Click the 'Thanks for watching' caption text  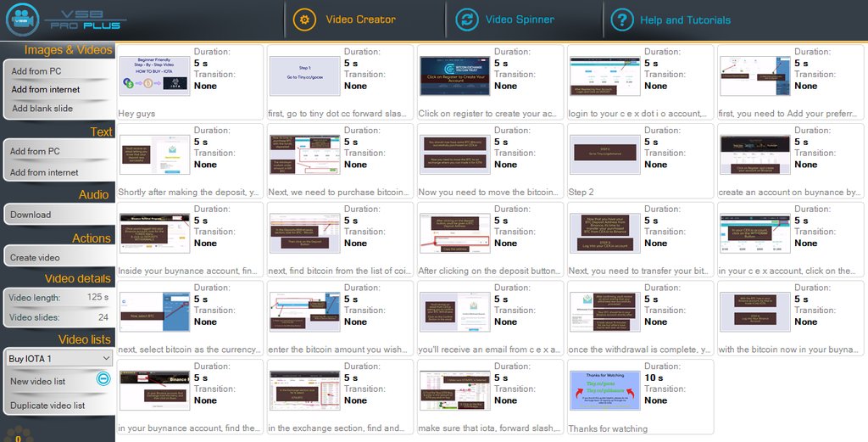[x=608, y=428]
